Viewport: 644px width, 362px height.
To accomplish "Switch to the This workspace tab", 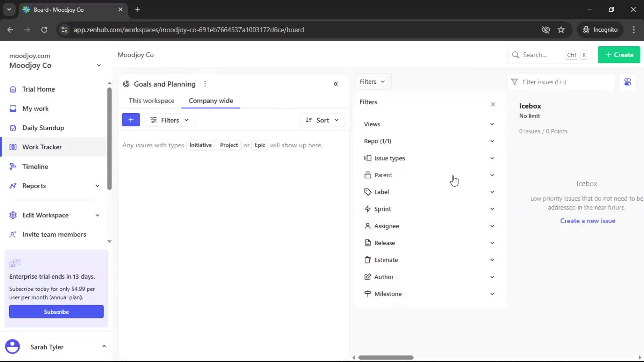I will [152, 100].
